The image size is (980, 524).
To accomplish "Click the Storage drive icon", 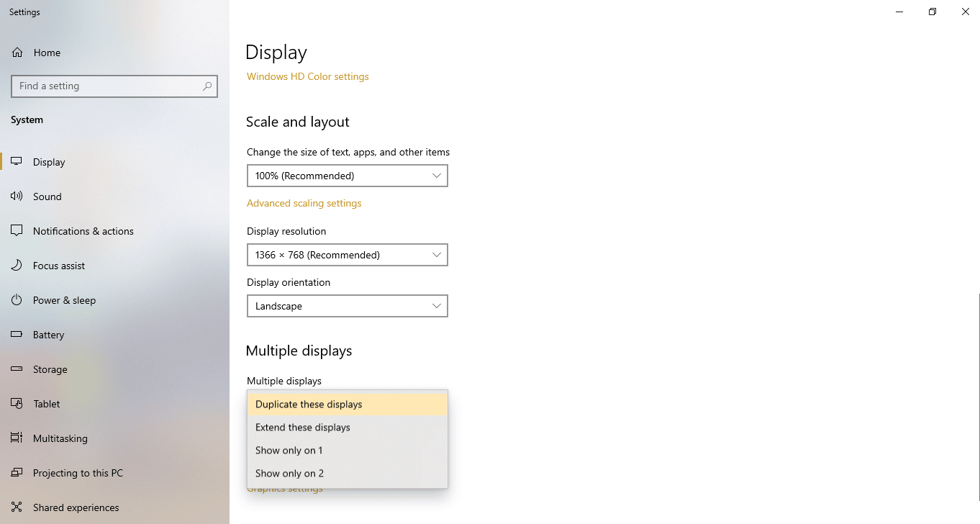I will [17, 369].
